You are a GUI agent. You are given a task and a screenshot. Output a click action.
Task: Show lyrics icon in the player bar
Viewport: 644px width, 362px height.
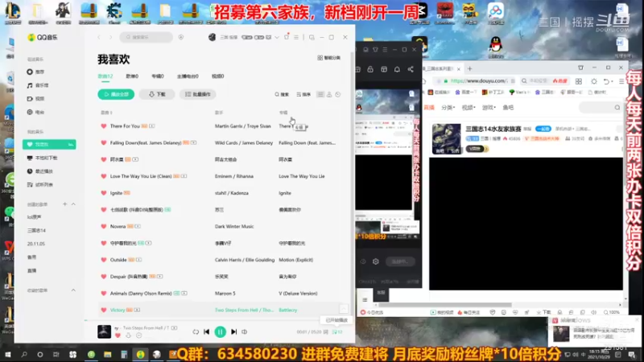coord(326,331)
